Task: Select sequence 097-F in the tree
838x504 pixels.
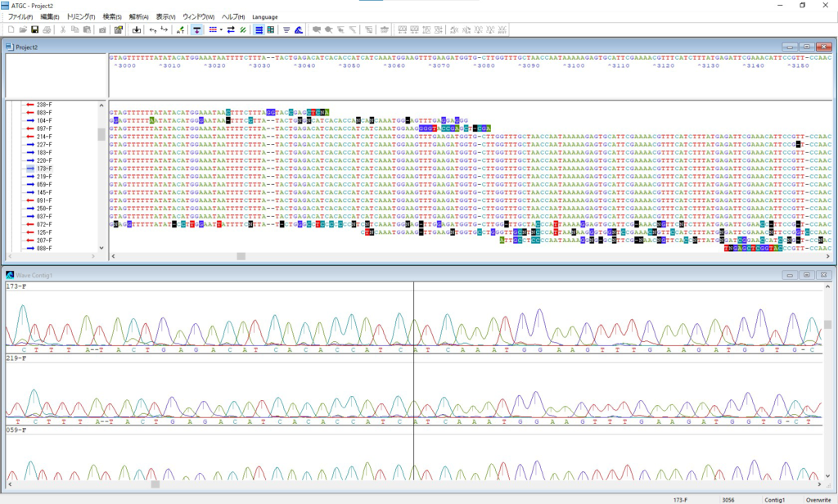Action: 44,128
